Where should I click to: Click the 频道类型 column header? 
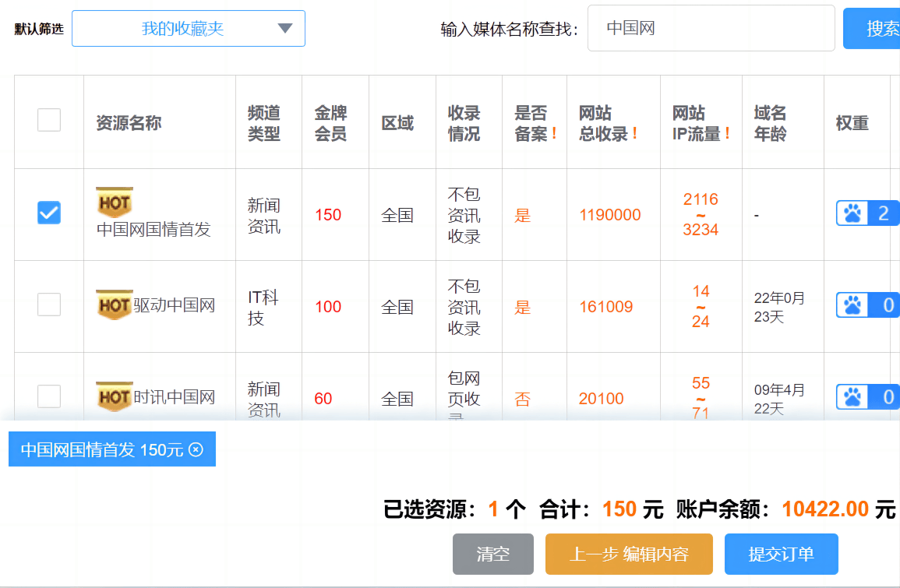(x=264, y=123)
